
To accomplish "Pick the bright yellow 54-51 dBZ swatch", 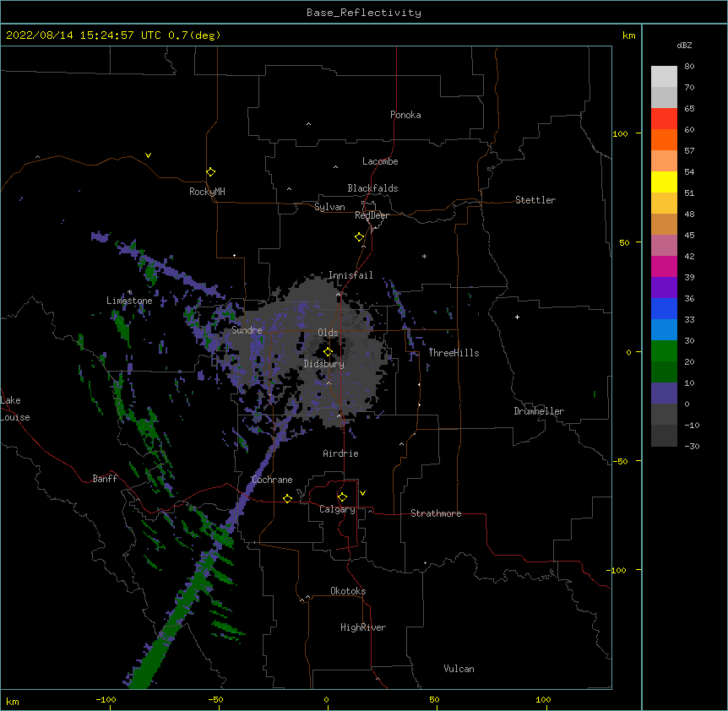I will pos(664,182).
